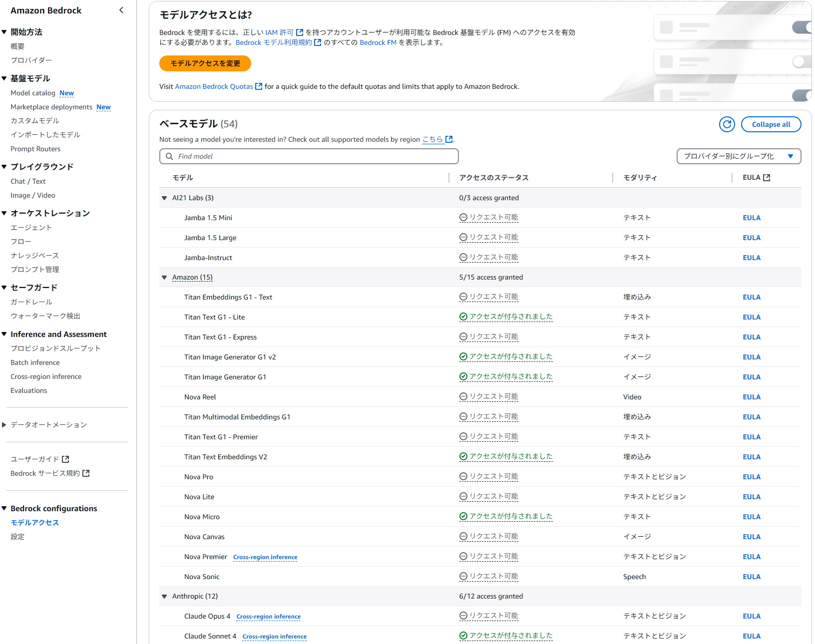Screen dimensions: 815x644
Task: Go to ガードレール in the sidebar
Action: [31, 302]
